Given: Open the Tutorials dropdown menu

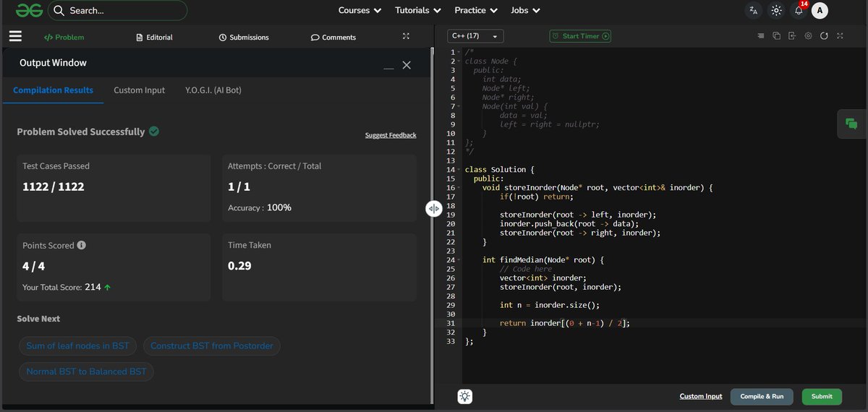Looking at the screenshot, I should coord(418,11).
